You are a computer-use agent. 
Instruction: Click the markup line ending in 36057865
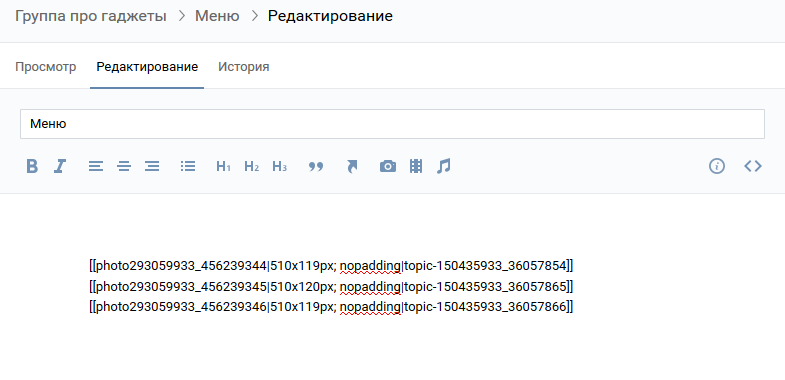[x=331, y=287]
